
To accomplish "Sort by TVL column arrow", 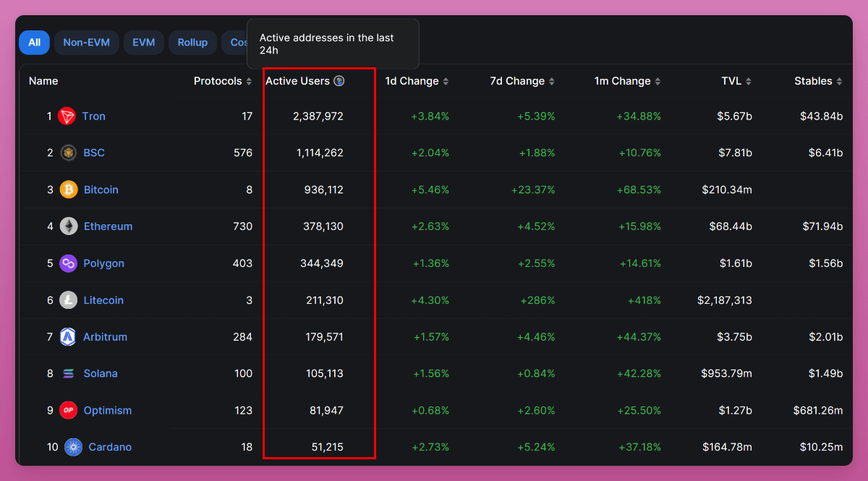I will pyautogui.click(x=749, y=82).
